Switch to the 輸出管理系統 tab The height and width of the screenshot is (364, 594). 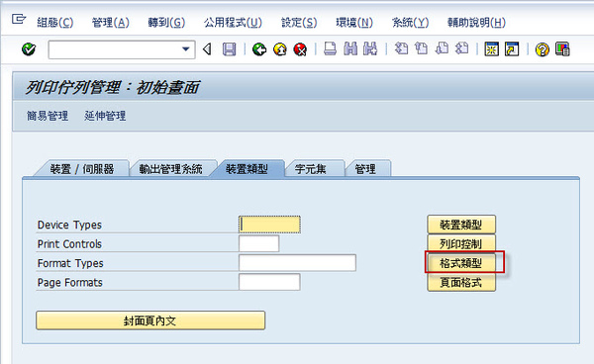tap(171, 169)
